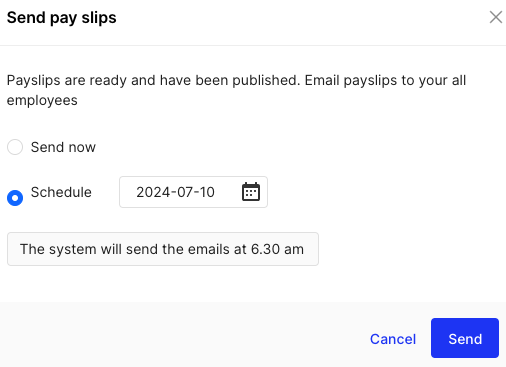Expand the schedule date dropdown via calendar icon
Screen dimensions: 506x367
coord(251,192)
